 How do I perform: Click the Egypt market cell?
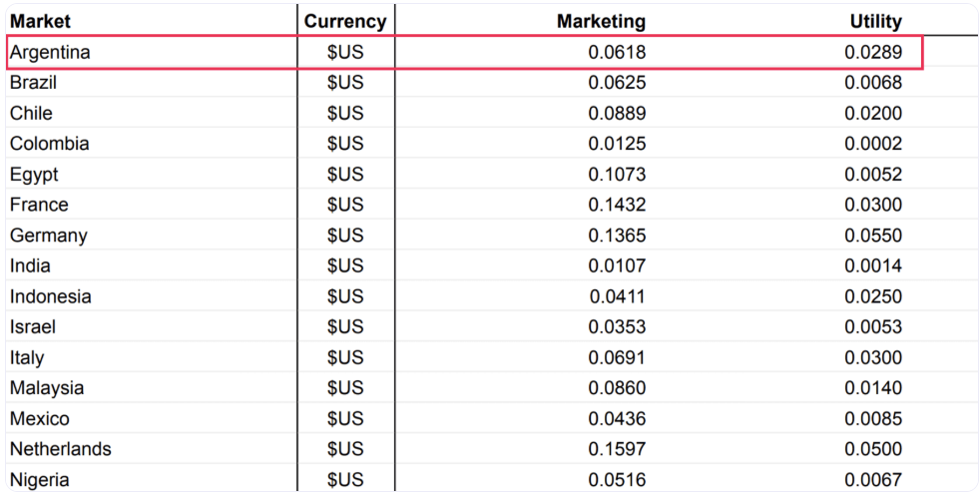(x=34, y=175)
